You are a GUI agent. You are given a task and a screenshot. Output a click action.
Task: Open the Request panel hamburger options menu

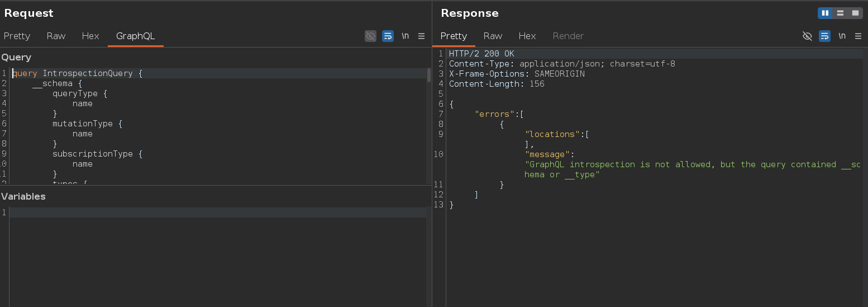(x=422, y=36)
